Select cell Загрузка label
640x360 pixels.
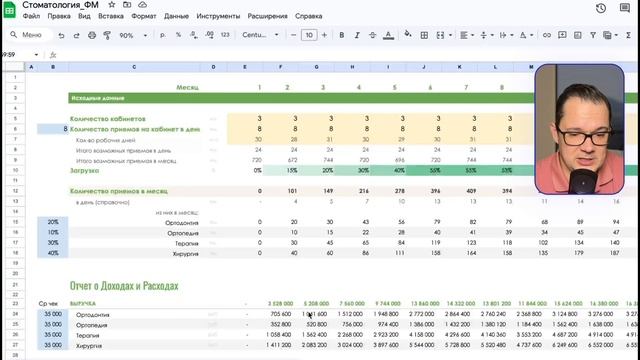84,171
